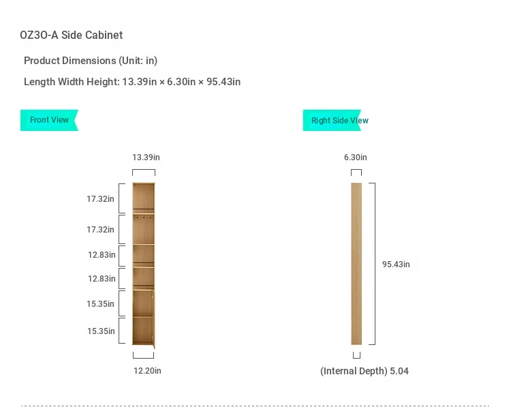Click the bottom 15.35in shelf label
Viewport: 511px width, 420px height.
(x=101, y=331)
